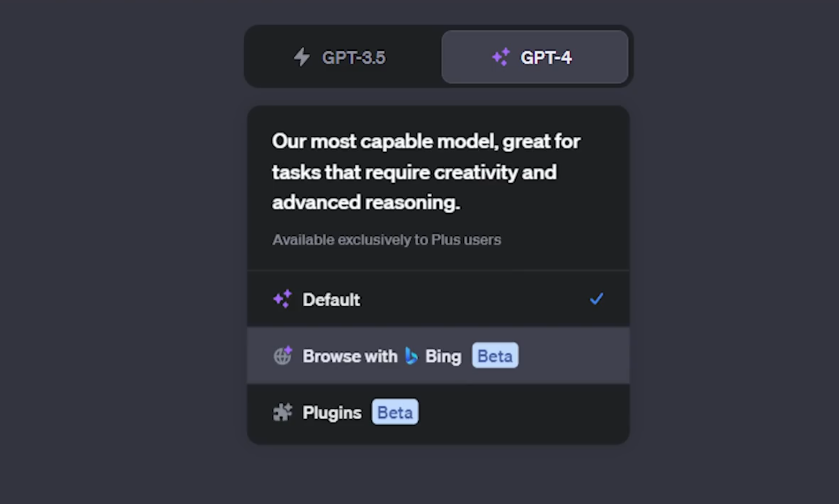Viewport: 839px width, 504px height.
Task: Click the "Our most capable model" description
Action: 426,172
